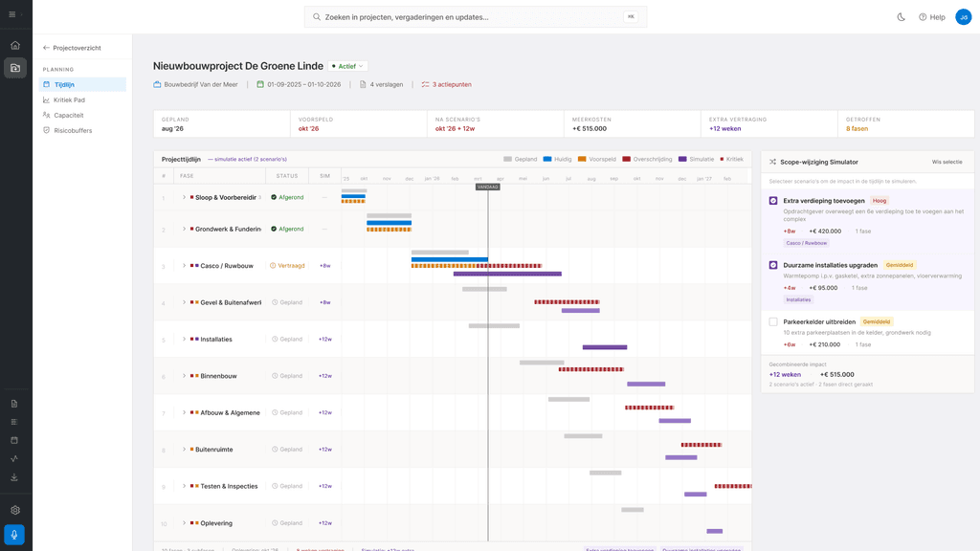Open the projects folder icon in rail
The width and height of the screenshot is (980, 551).
(15, 68)
